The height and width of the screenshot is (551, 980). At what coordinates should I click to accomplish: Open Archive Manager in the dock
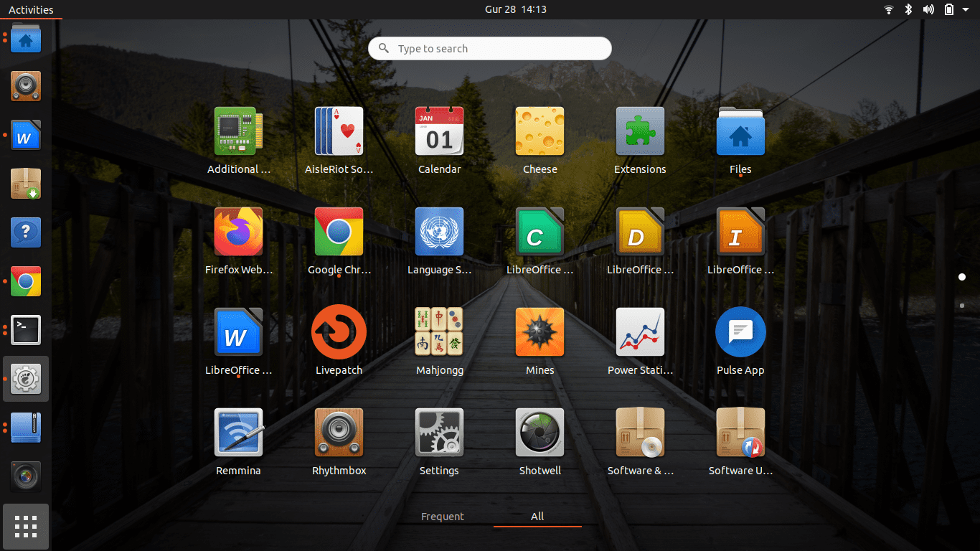(26, 428)
